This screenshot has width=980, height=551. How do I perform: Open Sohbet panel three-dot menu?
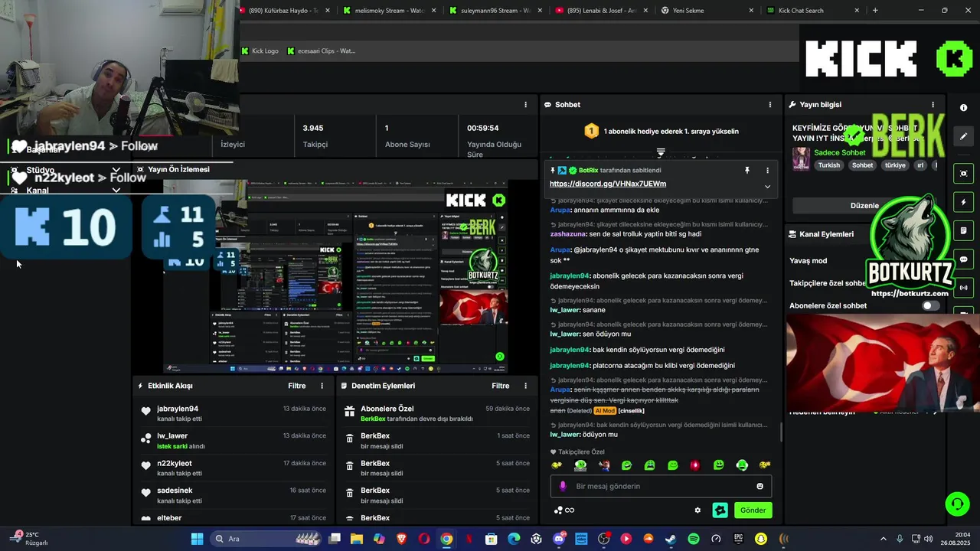(770, 105)
